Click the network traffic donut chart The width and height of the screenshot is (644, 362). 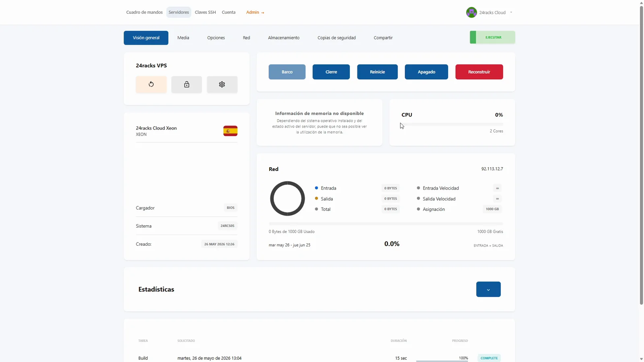coord(287,198)
